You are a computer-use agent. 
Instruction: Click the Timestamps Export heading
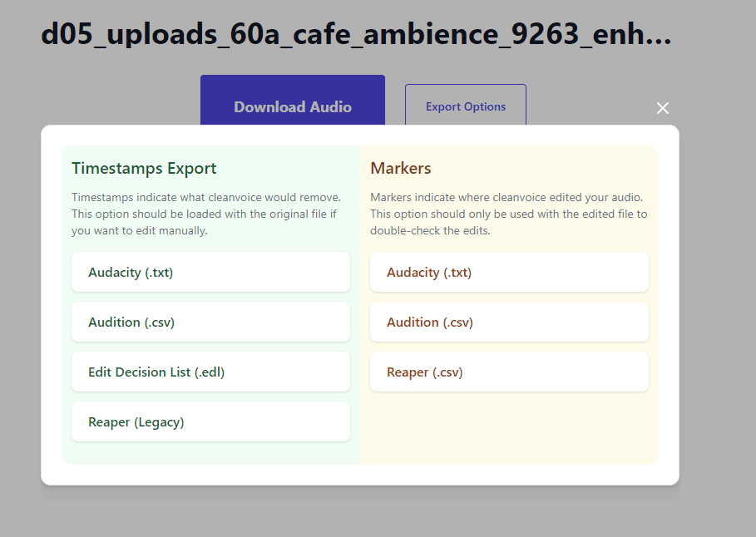[x=144, y=168]
